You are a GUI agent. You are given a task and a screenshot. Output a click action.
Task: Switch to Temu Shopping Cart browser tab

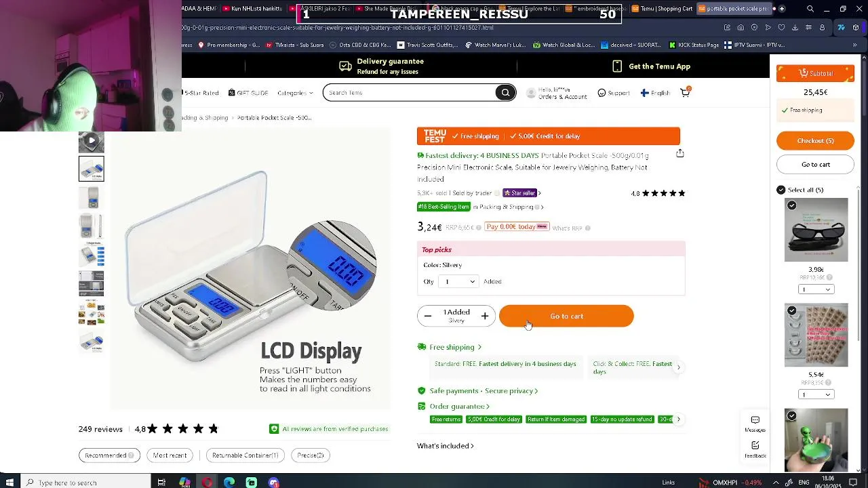click(661, 9)
